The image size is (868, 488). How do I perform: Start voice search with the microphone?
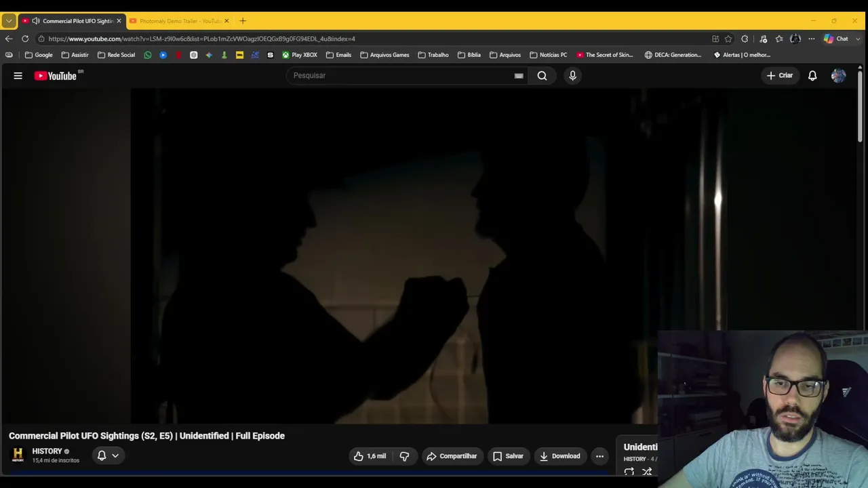(x=572, y=76)
